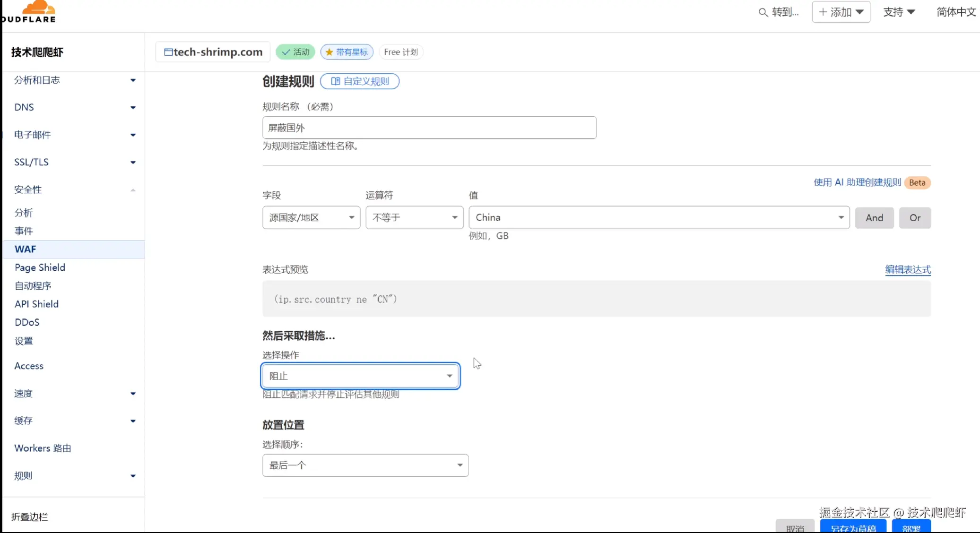This screenshot has width=980, height=533.
Task: Click 使用 AI 助理创建规则 link
Action: pos(857,182)
